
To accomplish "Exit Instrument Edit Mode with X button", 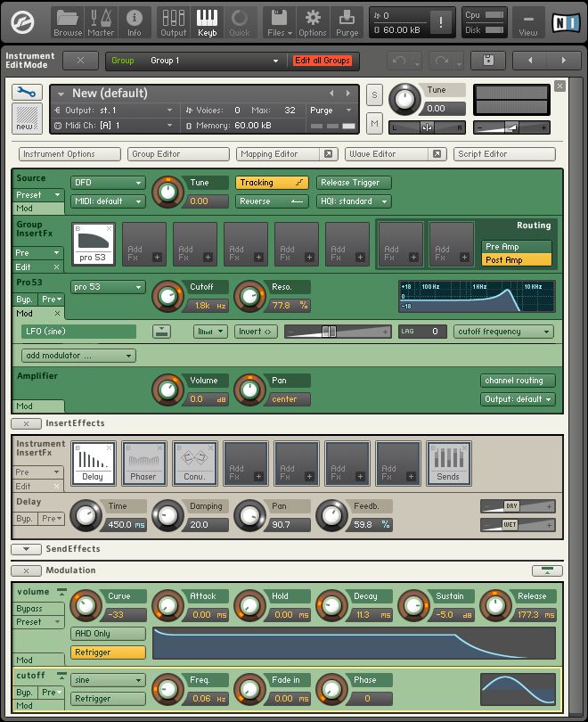I will tap(80, 61).
